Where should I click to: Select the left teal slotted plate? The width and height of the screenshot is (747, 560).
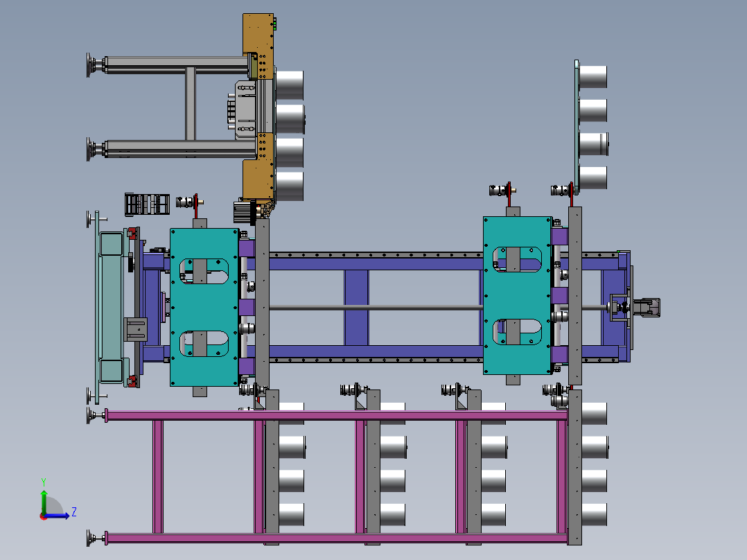[204, 308]
